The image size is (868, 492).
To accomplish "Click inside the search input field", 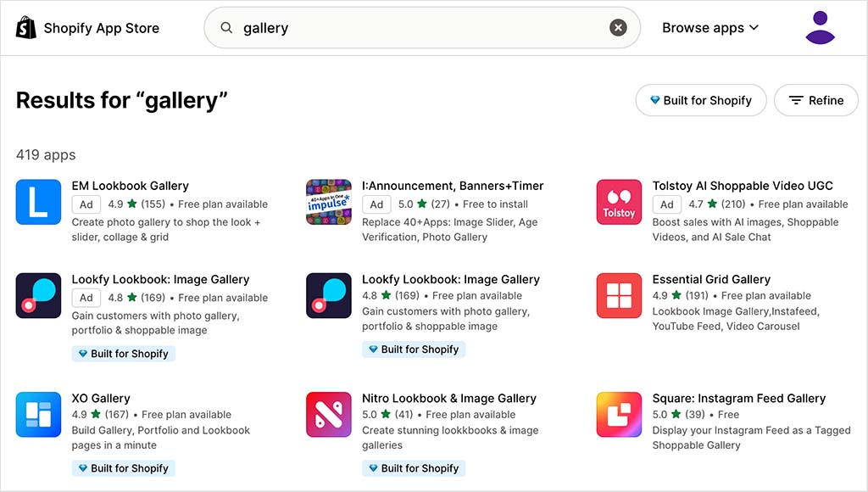I will (381, 27).
